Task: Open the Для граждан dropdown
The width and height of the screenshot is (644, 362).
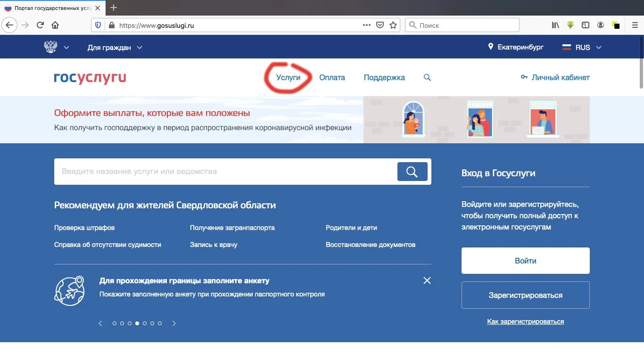Action: point(115,48)
